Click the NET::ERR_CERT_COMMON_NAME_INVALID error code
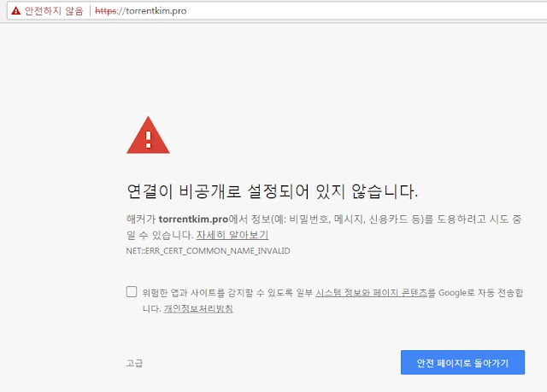547x392 pixels. pos(208,251)
